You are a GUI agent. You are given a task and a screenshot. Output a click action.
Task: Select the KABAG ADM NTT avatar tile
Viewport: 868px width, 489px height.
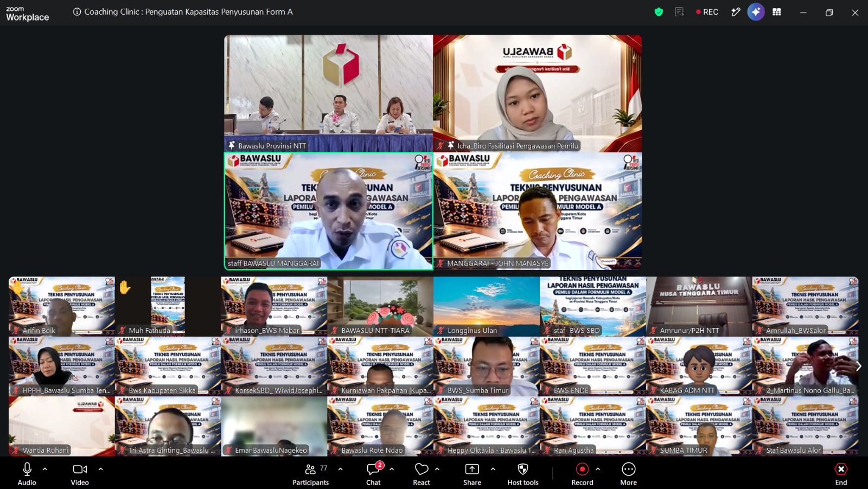[699, 366]
